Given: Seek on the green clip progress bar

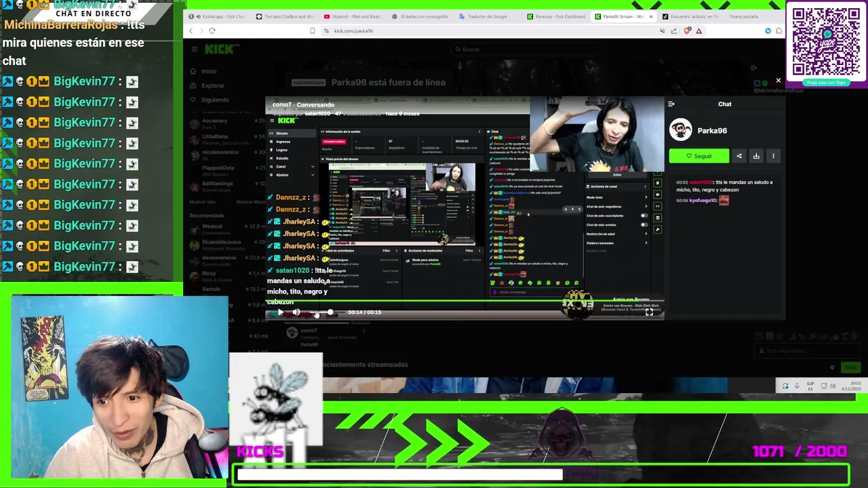Looking at the screenshot, I should pos(465,302).
